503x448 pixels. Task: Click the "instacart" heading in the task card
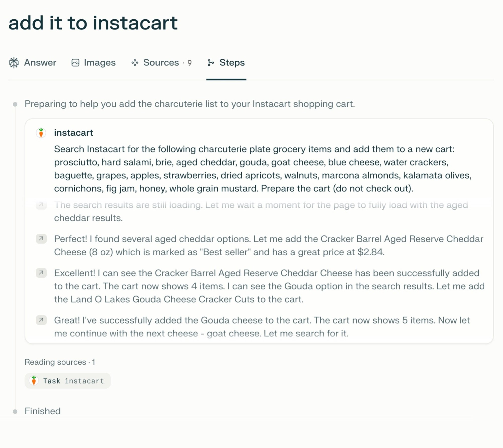73,133
